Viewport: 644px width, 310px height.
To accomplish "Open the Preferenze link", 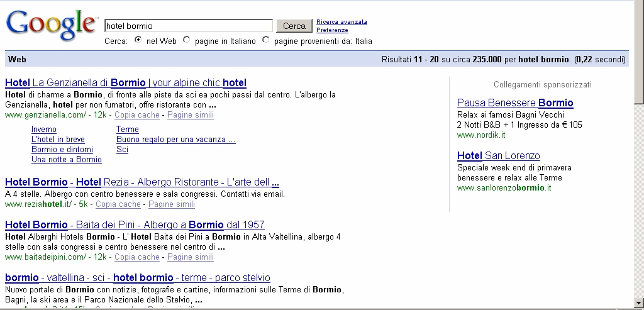I will pos(332,30).
